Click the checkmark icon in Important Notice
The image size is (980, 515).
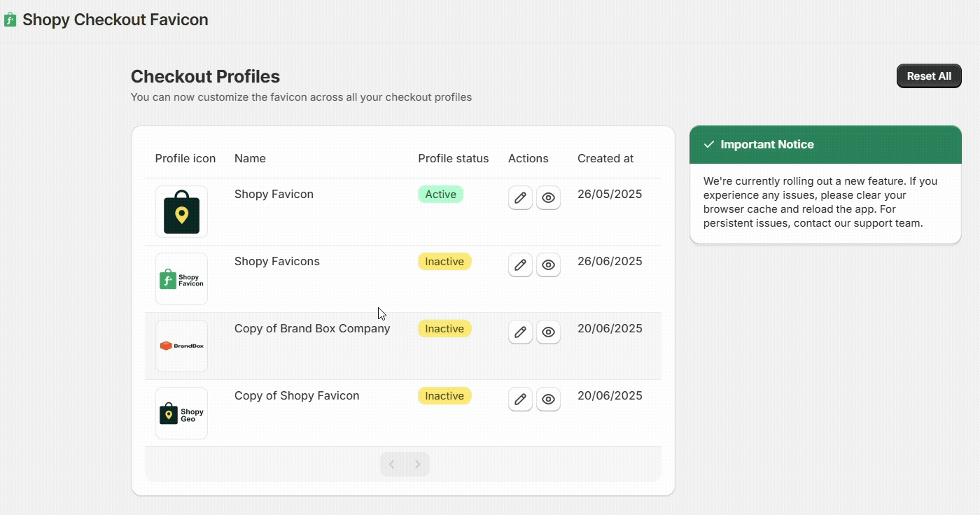click(x=708, y=144)
